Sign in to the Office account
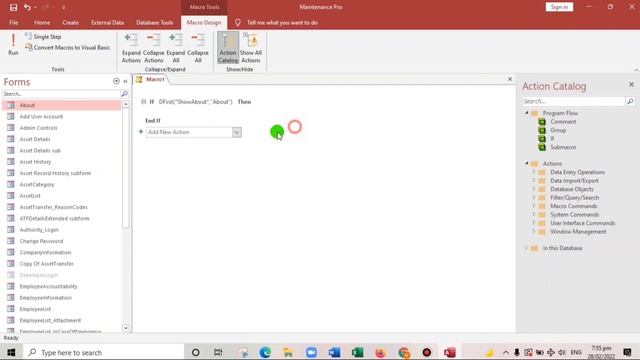This screenshot has width=640, height=360. 559,7
